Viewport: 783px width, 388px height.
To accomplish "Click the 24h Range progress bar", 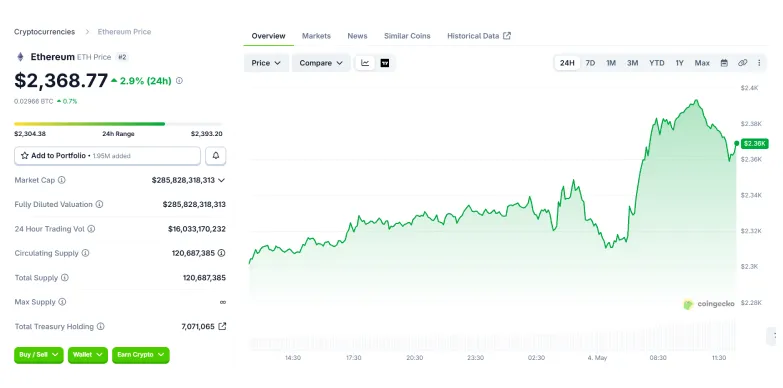I will 118,124.
